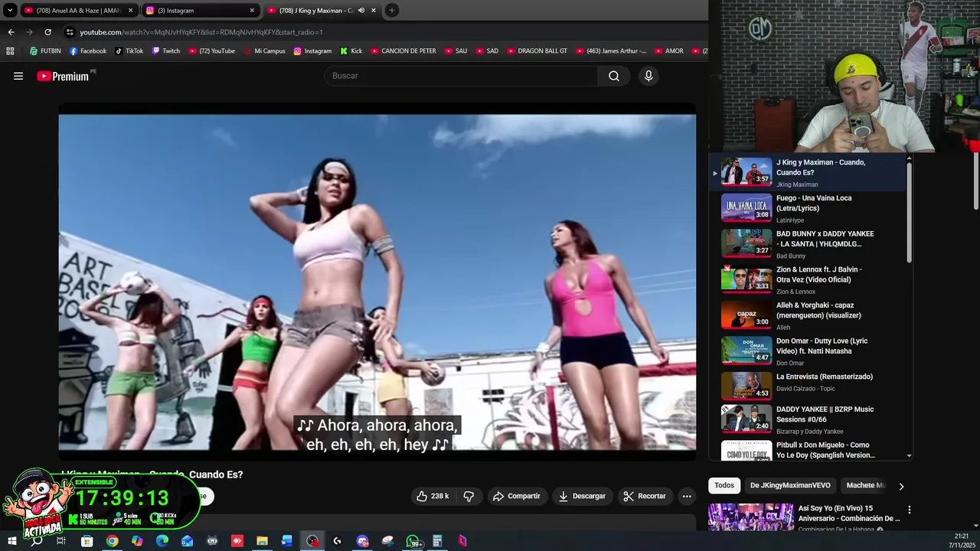Viewport: 980px width, 551px height.
Task: Open site information icon in address bar
Action: (70, 32)
